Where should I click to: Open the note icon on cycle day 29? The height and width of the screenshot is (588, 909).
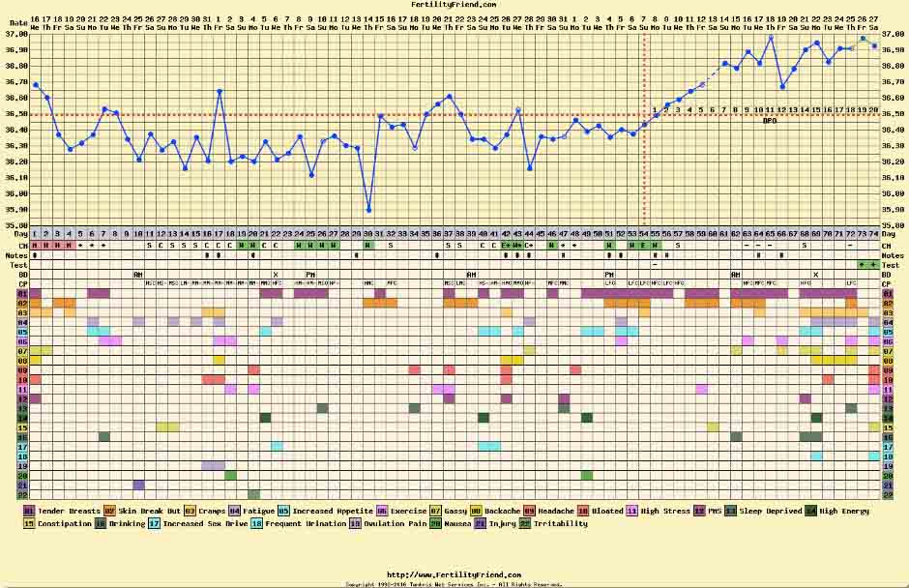click(357, 254)
